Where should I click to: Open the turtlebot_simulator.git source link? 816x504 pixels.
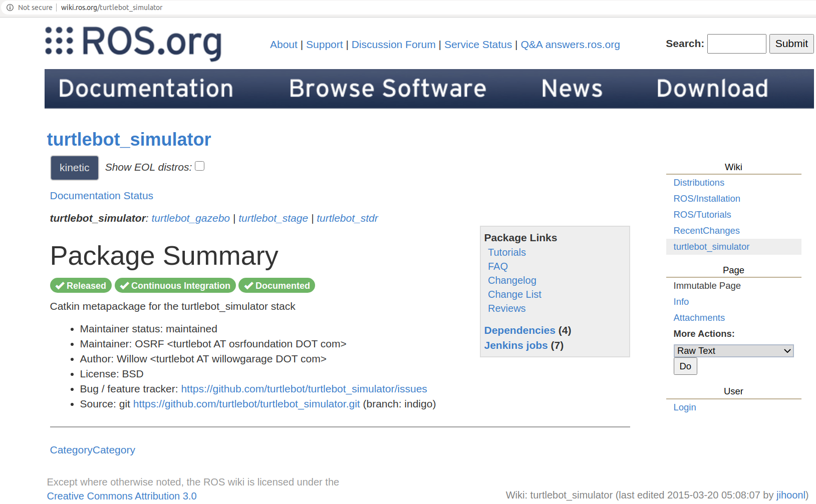tap(246, 404)
